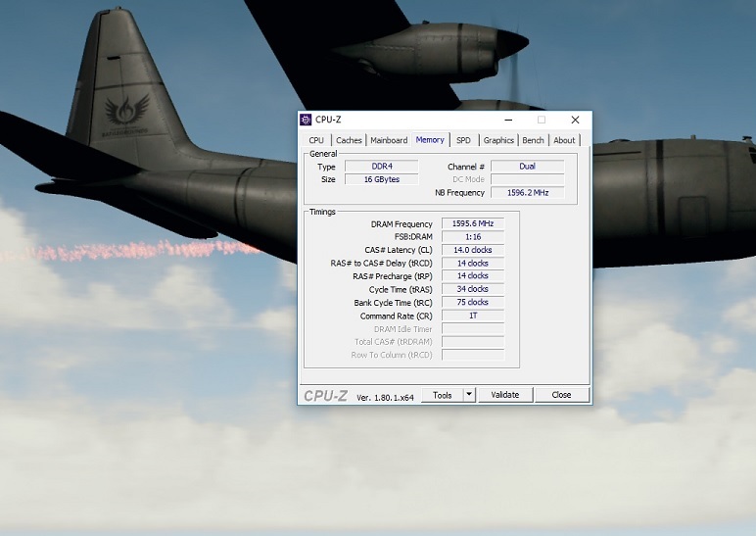
Task: Open the Mainboard tab
Action: point(389,140)
